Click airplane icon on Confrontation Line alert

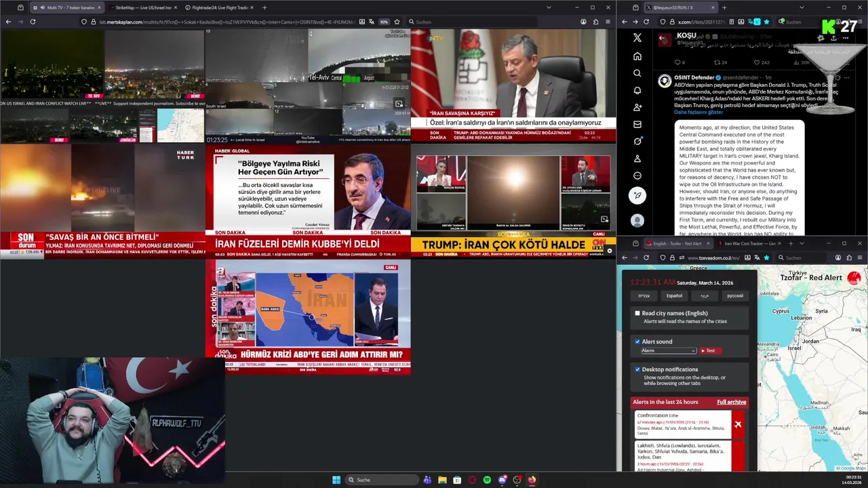tap(738, 424)
